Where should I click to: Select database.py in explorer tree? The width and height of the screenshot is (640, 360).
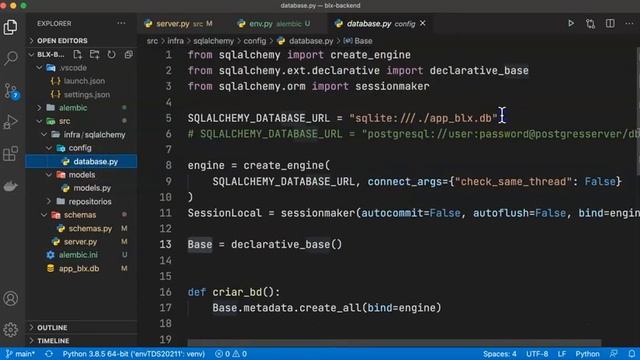(82, 162)
